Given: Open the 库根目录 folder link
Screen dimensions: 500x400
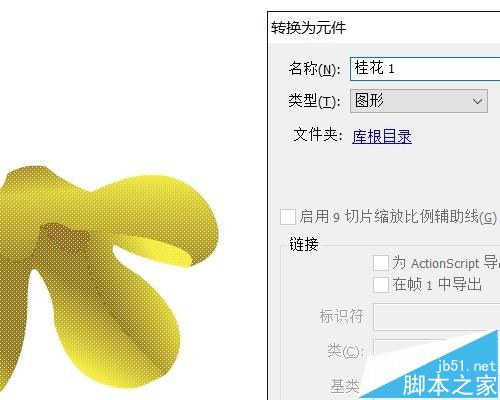Looking at the screenshot, I should click(x=382, y=136).
